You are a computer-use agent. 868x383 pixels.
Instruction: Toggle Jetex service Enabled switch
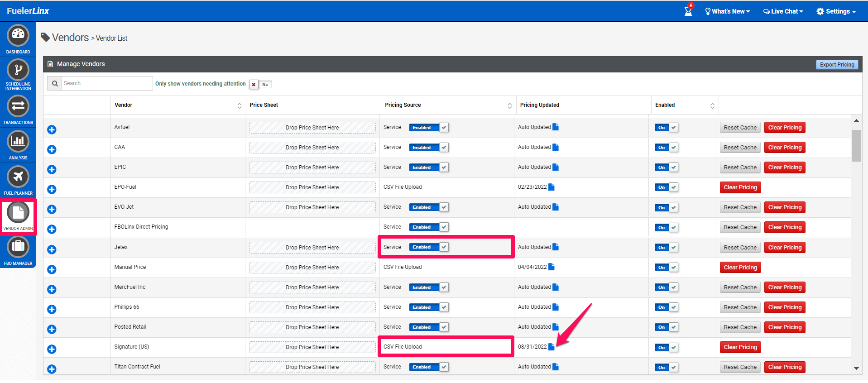tap(429, 247)
